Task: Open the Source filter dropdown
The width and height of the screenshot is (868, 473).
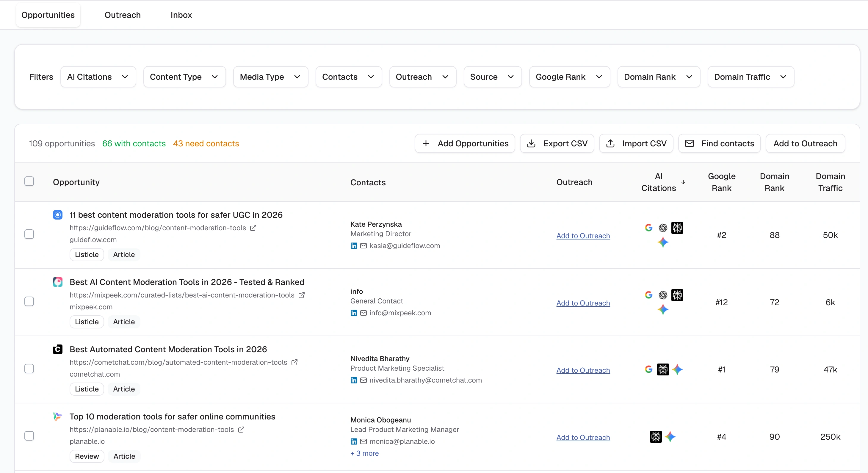Action: (x=493, y=77)
